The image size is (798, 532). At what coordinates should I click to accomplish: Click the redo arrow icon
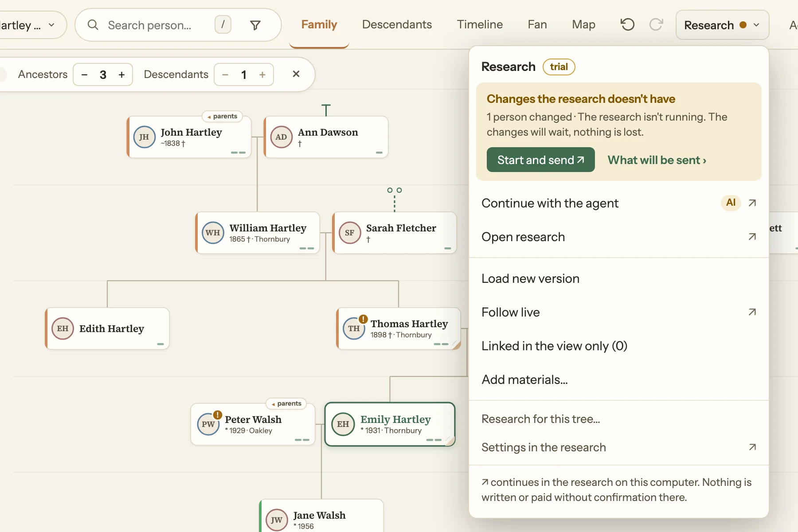click(656, 24)
